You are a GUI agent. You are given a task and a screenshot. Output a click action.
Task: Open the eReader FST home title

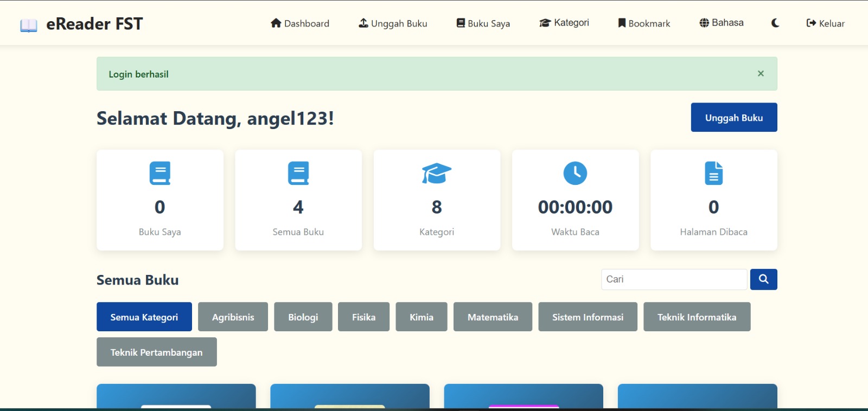(x=94, y=24)
